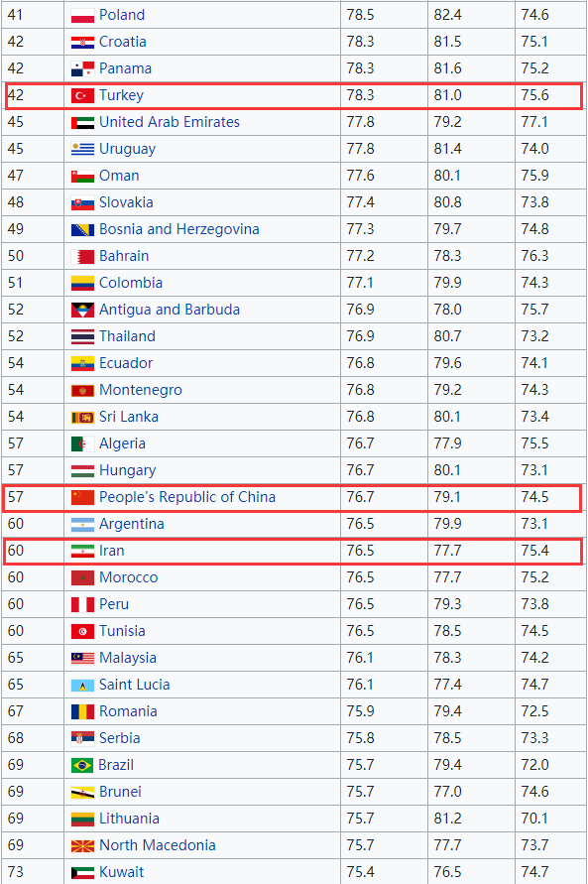Screen dimensions: 588x884
Task: Click the Thailand flag icon
Action: pyautogui.click(x=82, y=336)
